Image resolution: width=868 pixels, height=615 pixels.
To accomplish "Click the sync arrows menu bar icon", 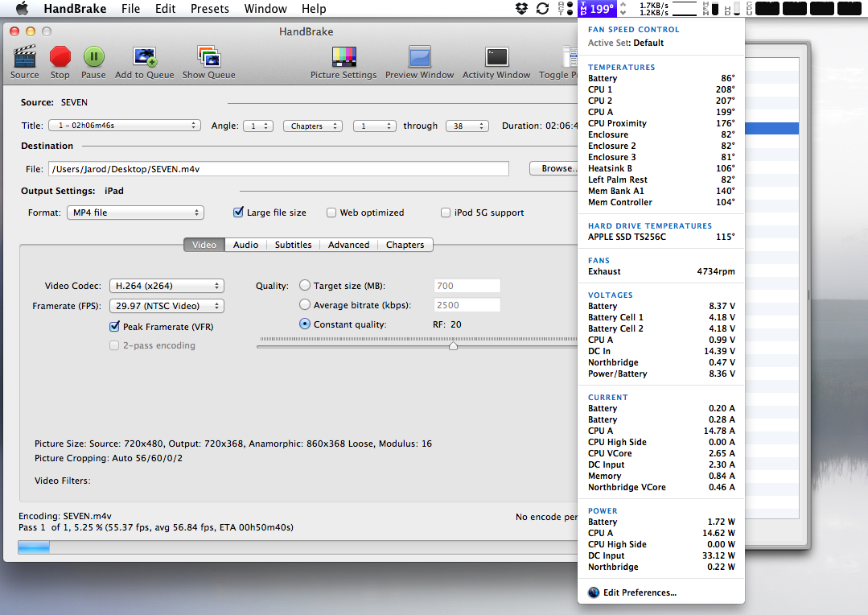I will (x=542, y=8).
